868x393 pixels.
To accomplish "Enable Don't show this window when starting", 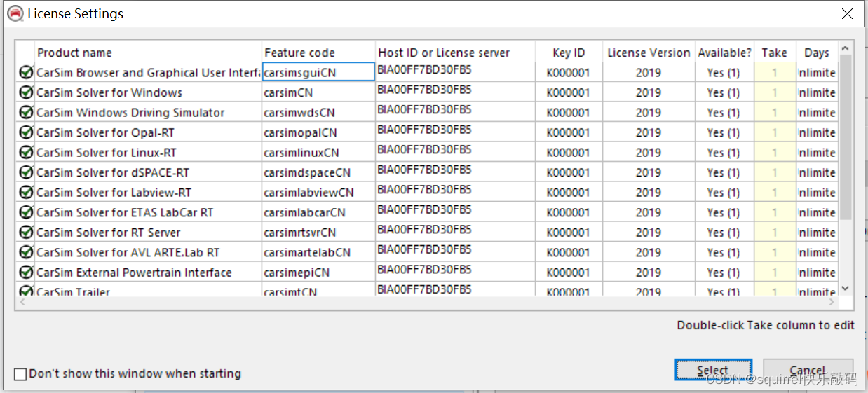I will pos(20,374).
